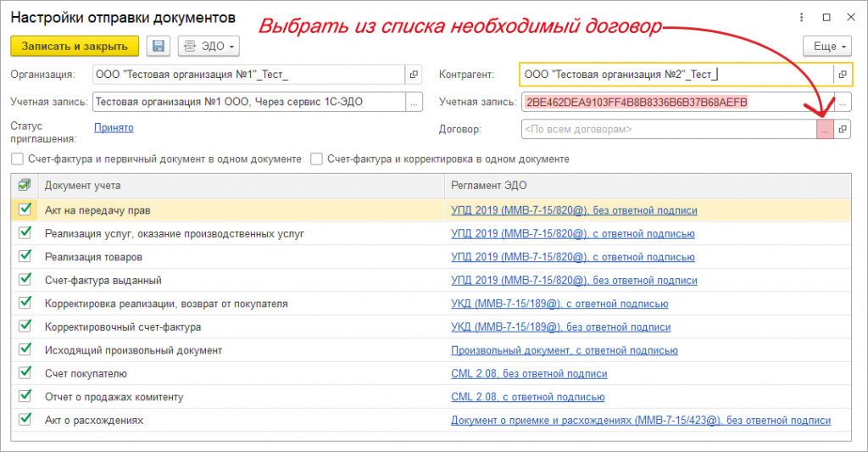Click Записать и закрыть button

(x=75, y=46)
